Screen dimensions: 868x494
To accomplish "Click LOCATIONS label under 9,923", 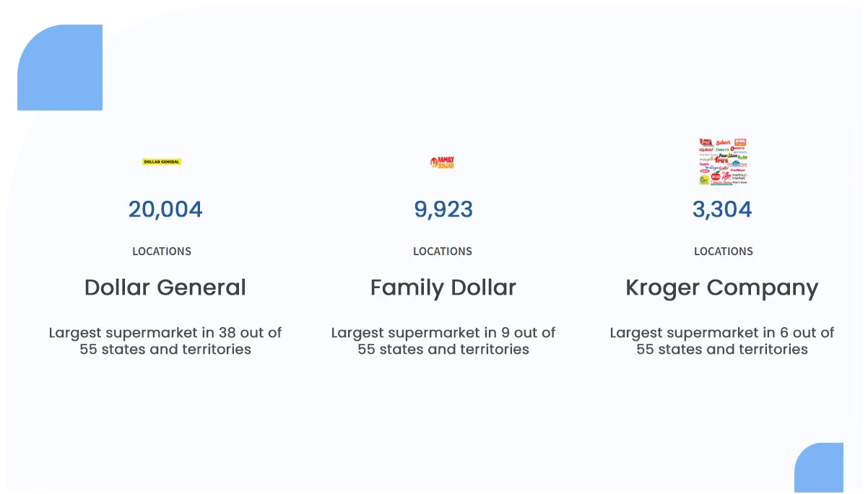I will (x=443, y=251).
